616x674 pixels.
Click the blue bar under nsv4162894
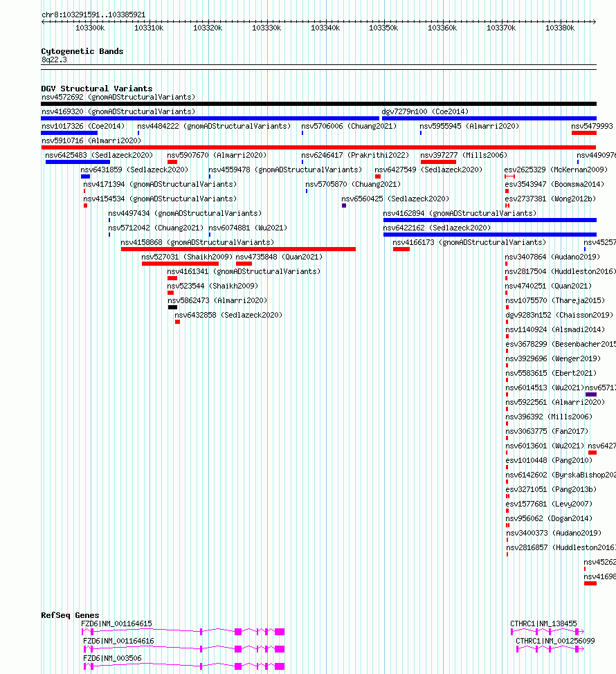(x=490, y=221)
